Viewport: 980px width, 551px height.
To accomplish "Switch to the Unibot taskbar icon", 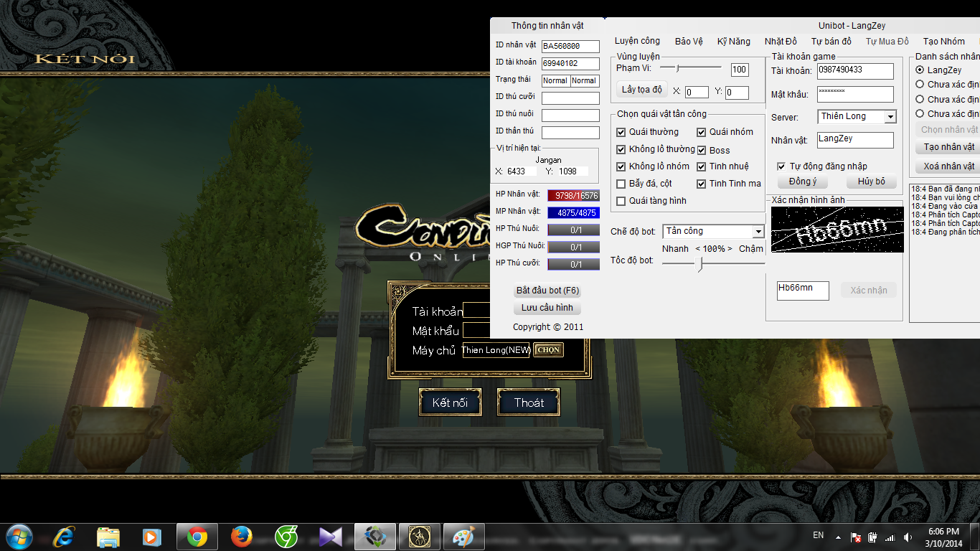I will [x=375, y=536].
